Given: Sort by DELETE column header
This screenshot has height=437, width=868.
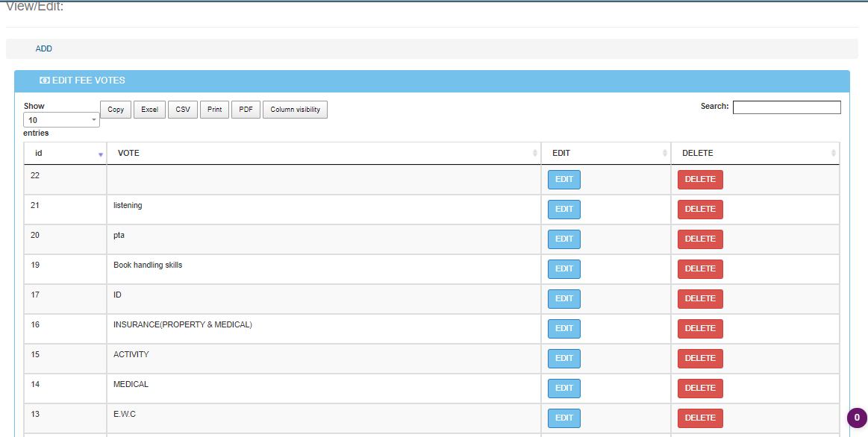Looking at the screenshot, I should tap(755, 153).
